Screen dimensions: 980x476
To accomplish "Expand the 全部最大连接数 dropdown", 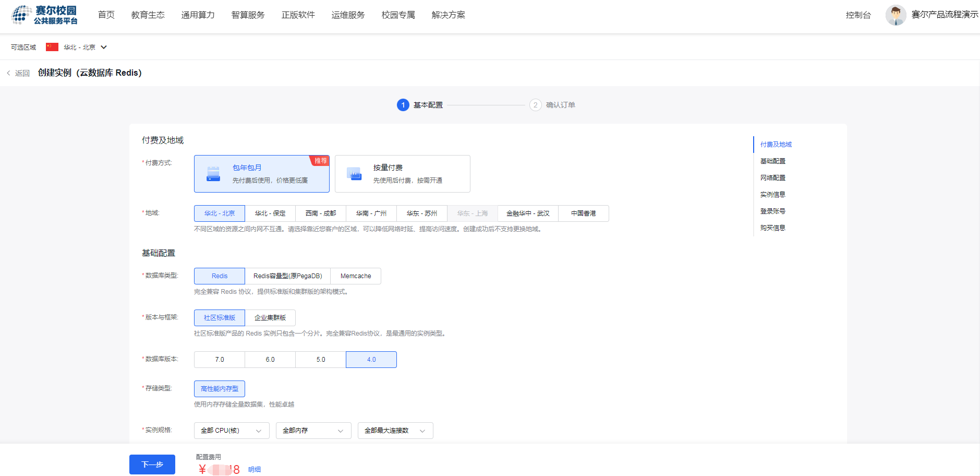I will [x=395, y=431].
